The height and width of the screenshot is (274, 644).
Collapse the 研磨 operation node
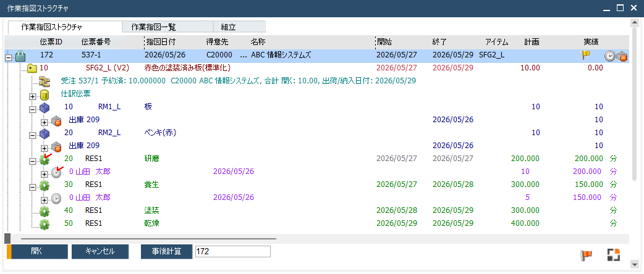click(x=32, y=162)
